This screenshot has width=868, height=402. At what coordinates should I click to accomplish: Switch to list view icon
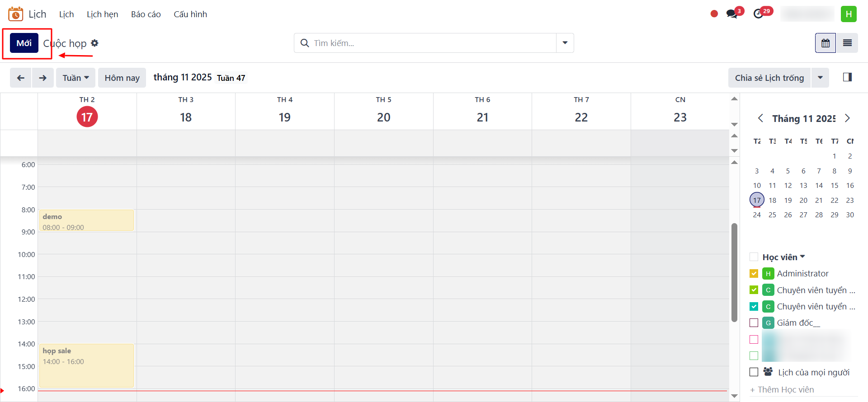(847, 43)
